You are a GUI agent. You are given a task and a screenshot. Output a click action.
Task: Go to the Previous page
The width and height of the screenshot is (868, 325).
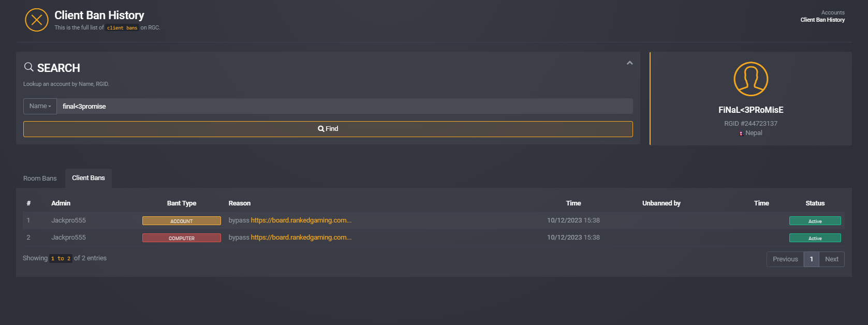coord(785,259)
